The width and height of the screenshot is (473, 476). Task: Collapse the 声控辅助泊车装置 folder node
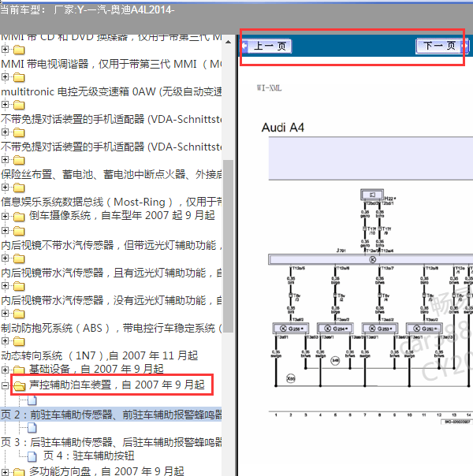tap(5, 385)
